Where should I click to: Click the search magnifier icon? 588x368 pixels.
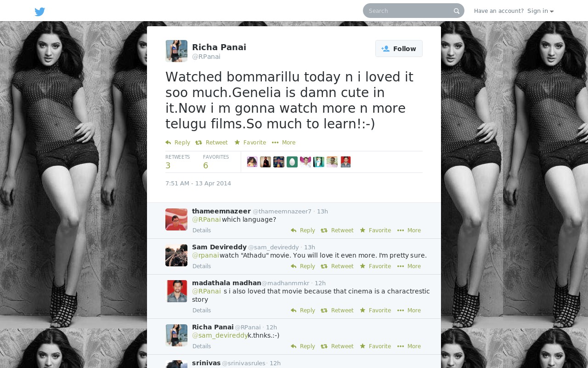pyautogui.click(x=457, y=11)
